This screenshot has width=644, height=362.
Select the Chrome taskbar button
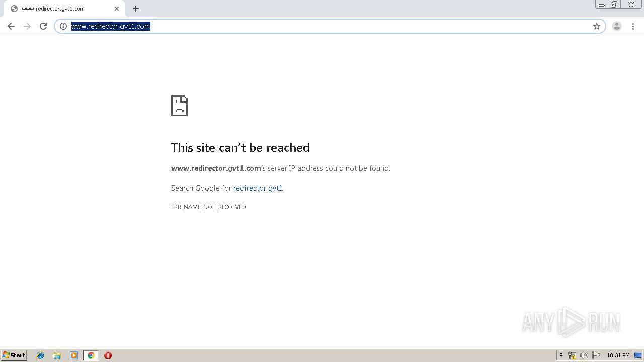91,355
